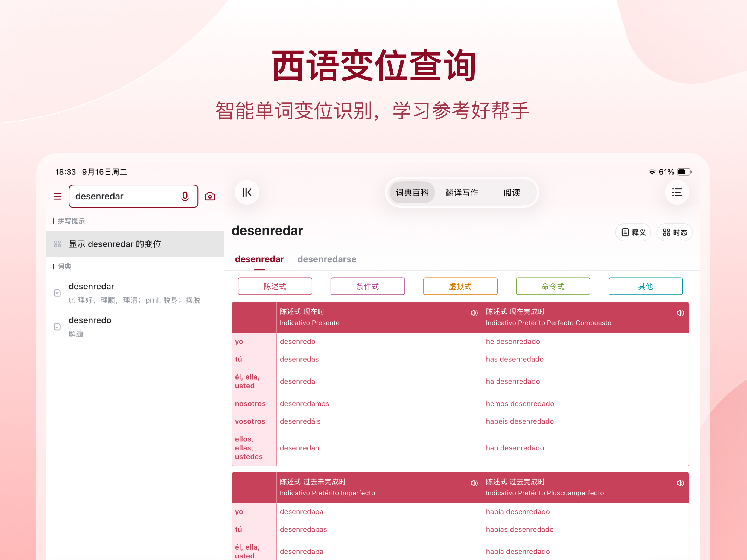747x560 pixels.
Task: Click the "nosotros" row label in present table
Action: (x=250, y=404)
